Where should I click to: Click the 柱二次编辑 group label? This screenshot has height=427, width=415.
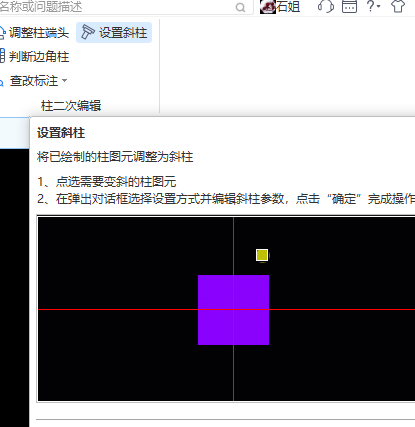[x=71, y=106]
